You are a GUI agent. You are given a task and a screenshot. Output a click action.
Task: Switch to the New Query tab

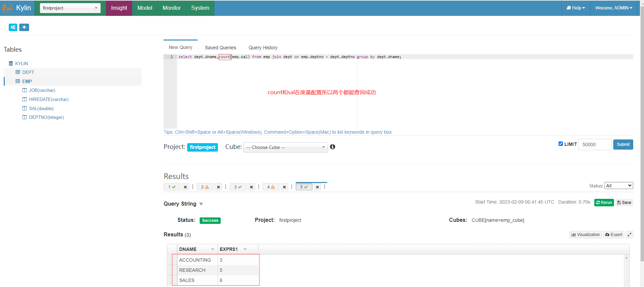pyautogui.click(x=180, y=47)
